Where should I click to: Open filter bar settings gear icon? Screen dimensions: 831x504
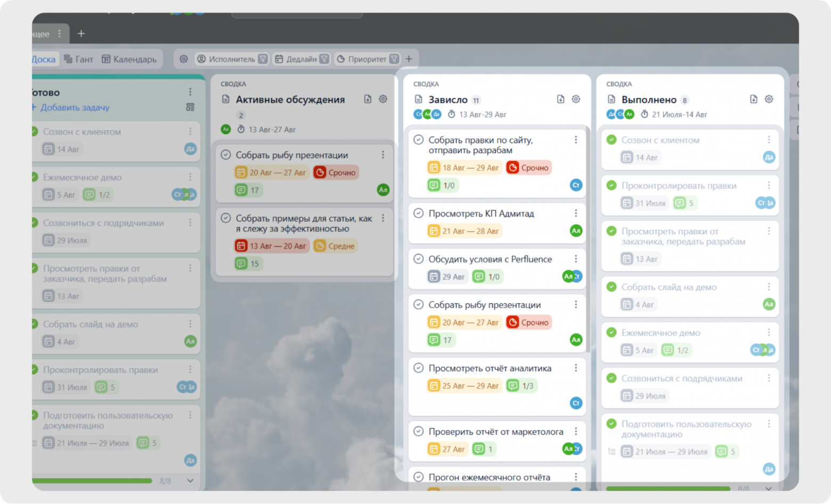[x=184, y=59]
